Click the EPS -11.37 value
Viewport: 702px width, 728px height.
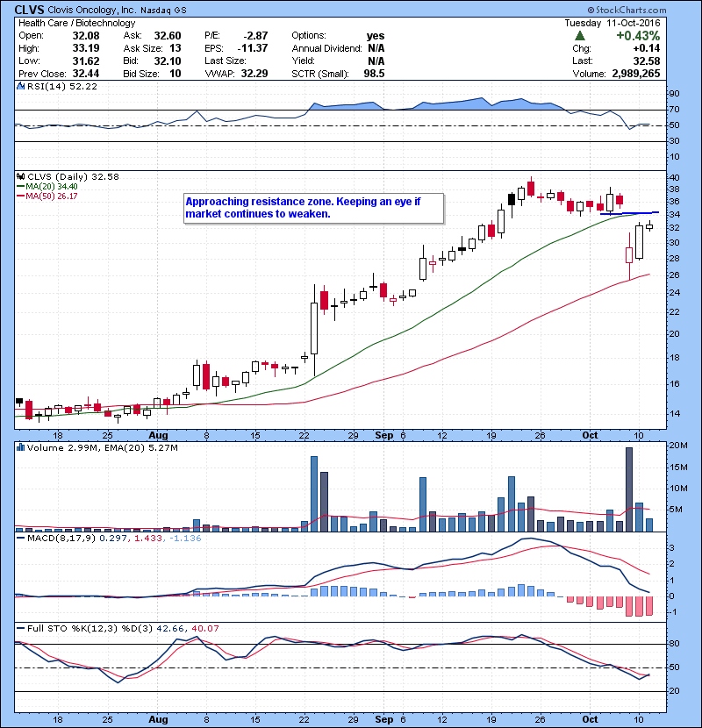(253, 48)
